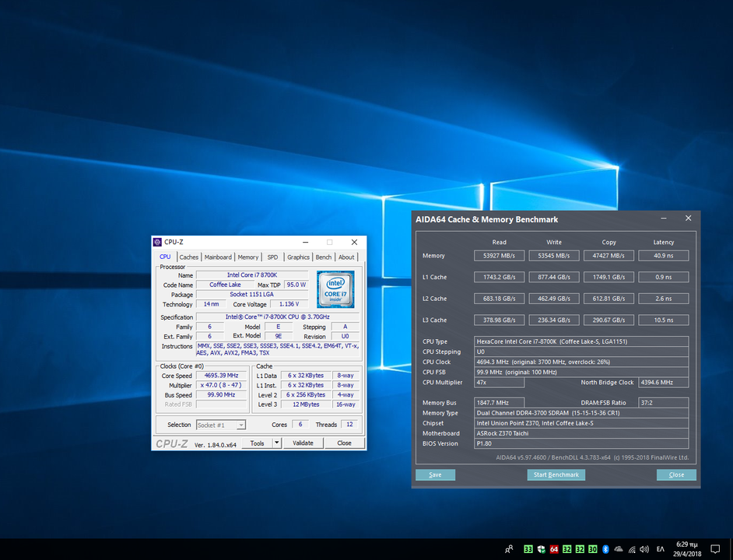
Task: Click the Memory Read value '53927 MB/s'
Action: pos(500,256)
